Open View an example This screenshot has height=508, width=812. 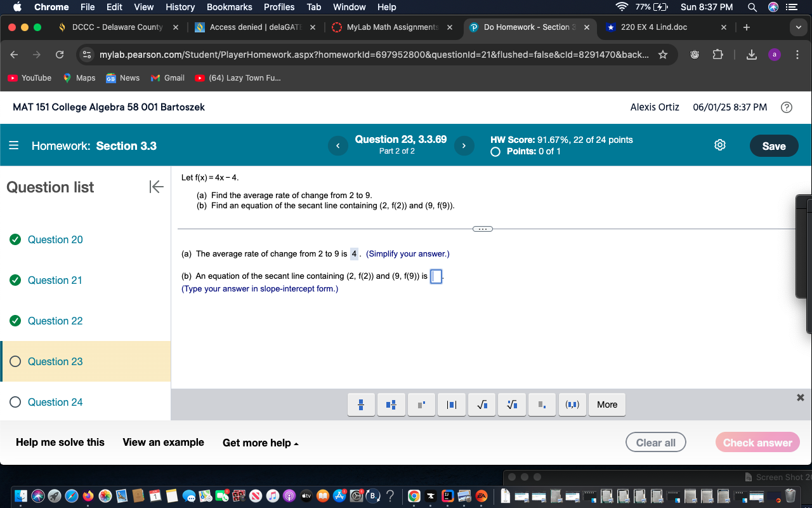point(163,443)
